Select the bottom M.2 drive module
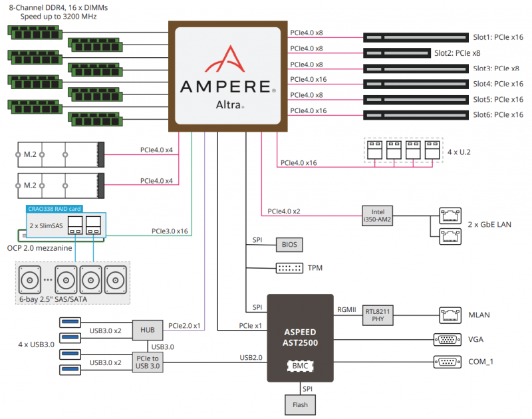Viewport: 532px width, 419px height. [x=59, y=186]
